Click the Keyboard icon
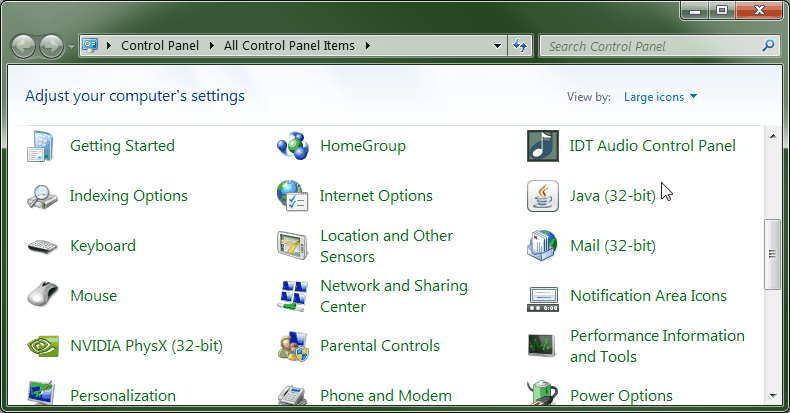The image size is (790, 413). tap(42, 246)
